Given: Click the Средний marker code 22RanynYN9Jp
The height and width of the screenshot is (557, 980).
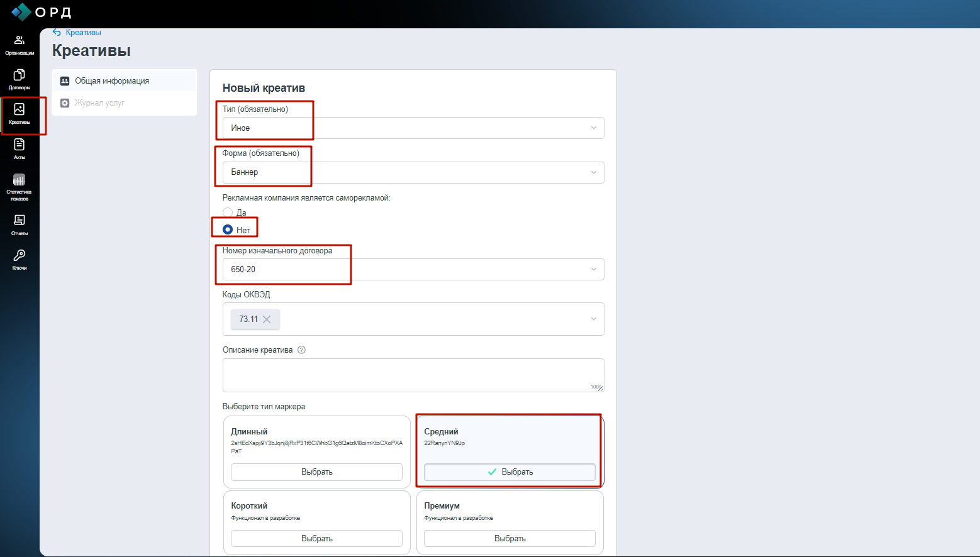Looking at the screenshot, I should (x=444, y=443).
